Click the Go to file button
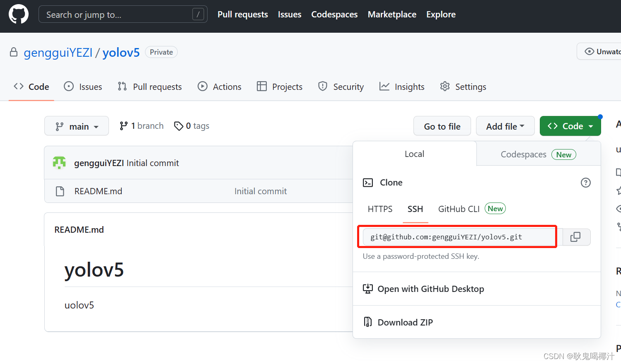The height and width of the screenshot is (364, 621). point(442,126)
